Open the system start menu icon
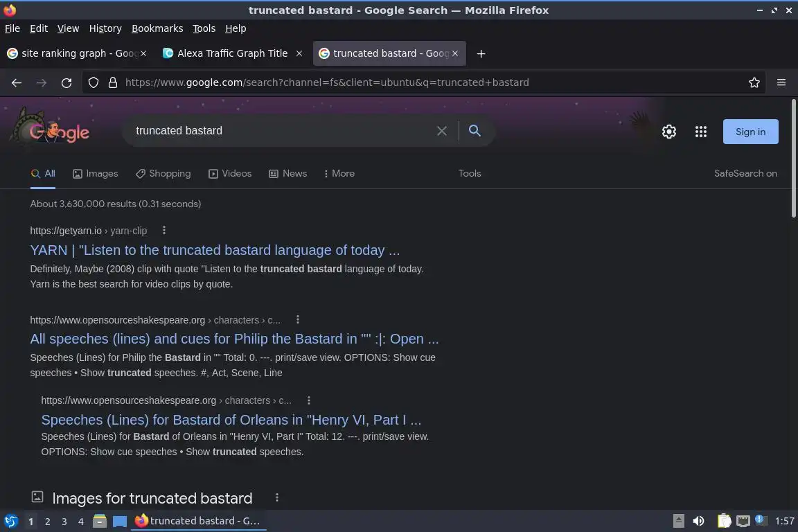798x532 pixels. click(10, 521)
